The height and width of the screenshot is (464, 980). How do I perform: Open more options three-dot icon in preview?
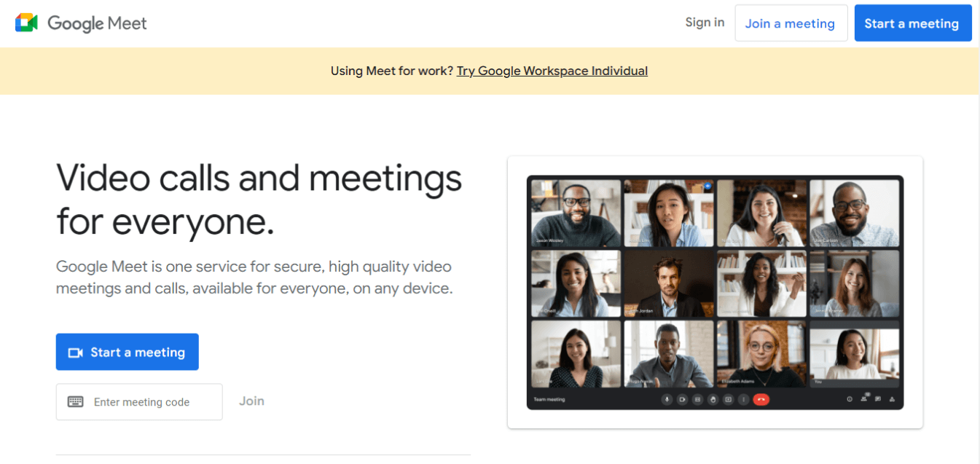743,399
